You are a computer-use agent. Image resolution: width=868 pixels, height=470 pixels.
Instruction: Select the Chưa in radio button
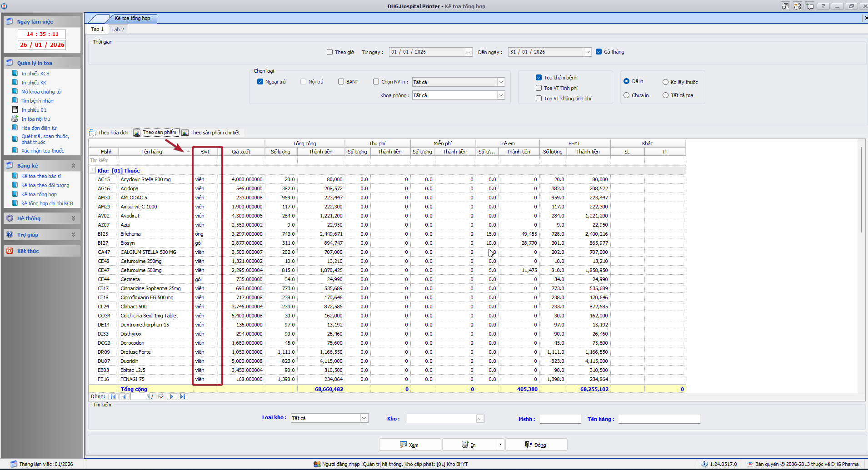click(x=627, y=95)
